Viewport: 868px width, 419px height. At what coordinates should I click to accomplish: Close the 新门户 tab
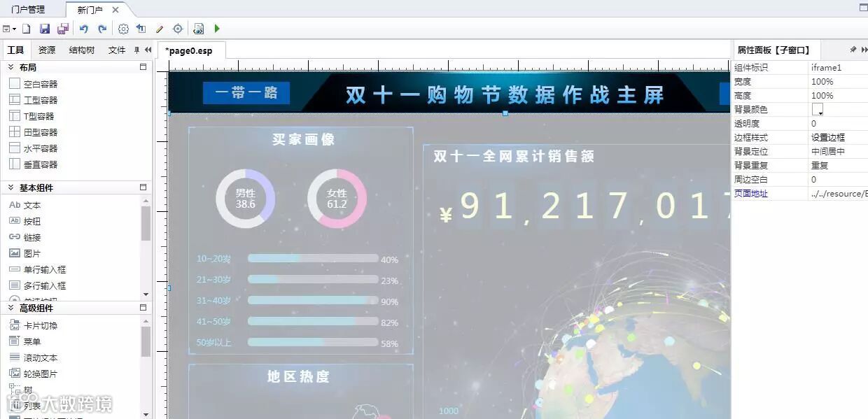tap(115, 10)
